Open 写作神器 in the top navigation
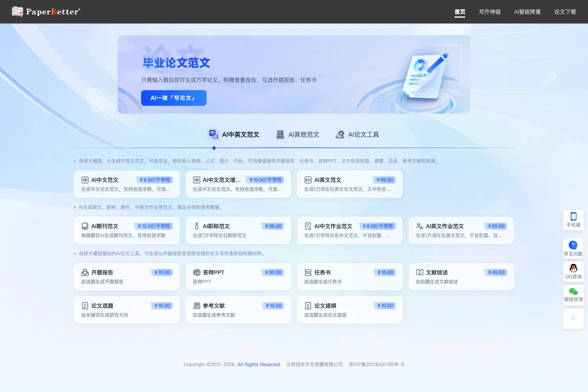The height and width of the screenshot is (392, 588). pyautogui.click(x=490, y=12)
